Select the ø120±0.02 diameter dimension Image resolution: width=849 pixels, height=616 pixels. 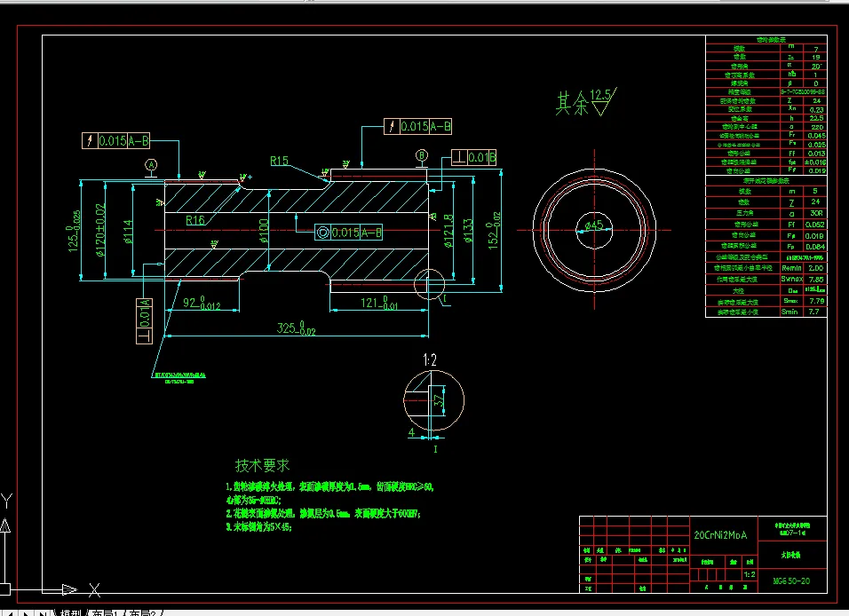(x=99, y=230)
